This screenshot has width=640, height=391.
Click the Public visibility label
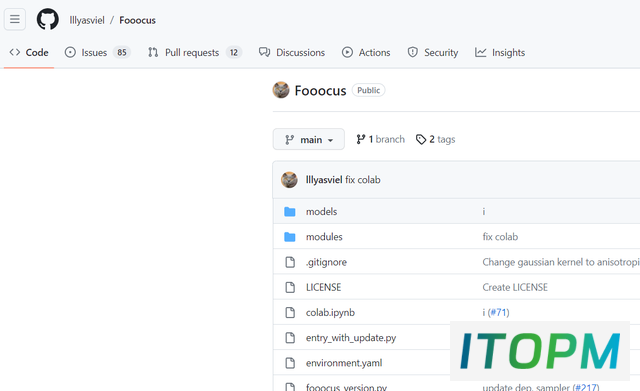369,90
